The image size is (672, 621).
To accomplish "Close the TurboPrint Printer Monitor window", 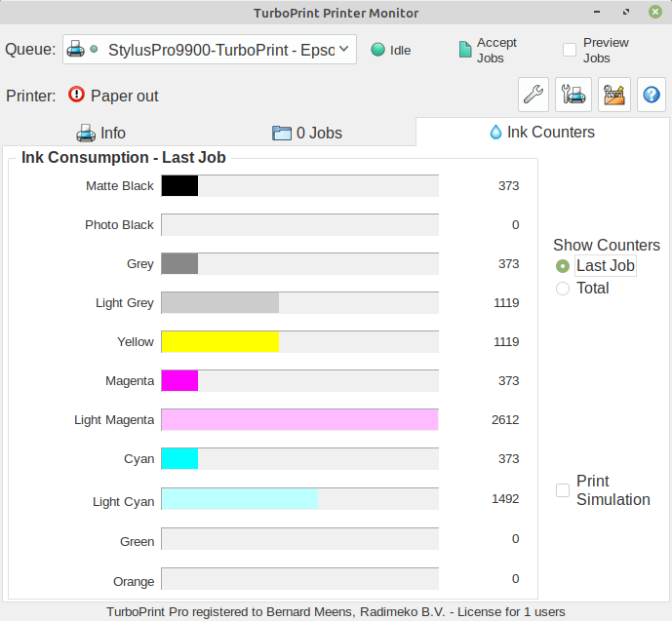I will (652, 13).
